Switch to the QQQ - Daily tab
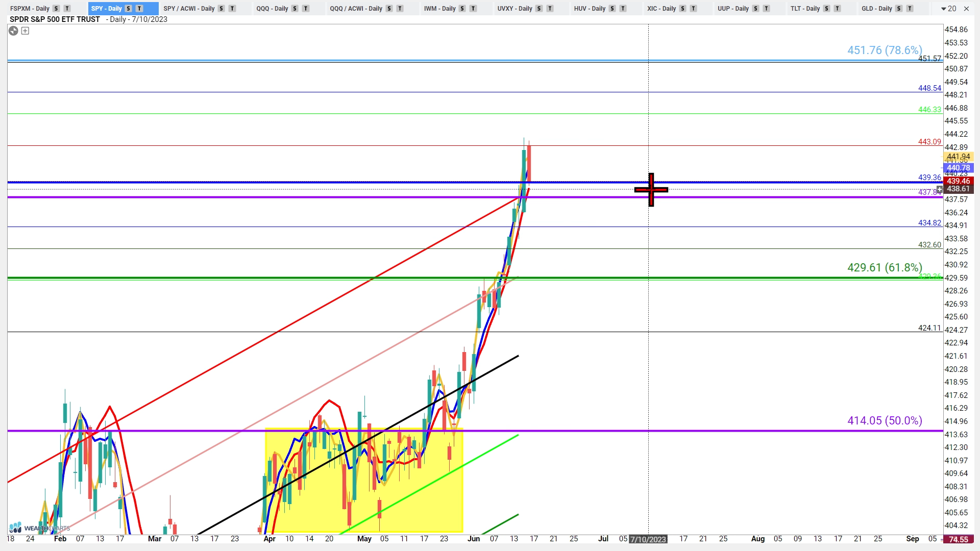Image resolution: width=980 pixels, height=551 pixels. (272, 9)
